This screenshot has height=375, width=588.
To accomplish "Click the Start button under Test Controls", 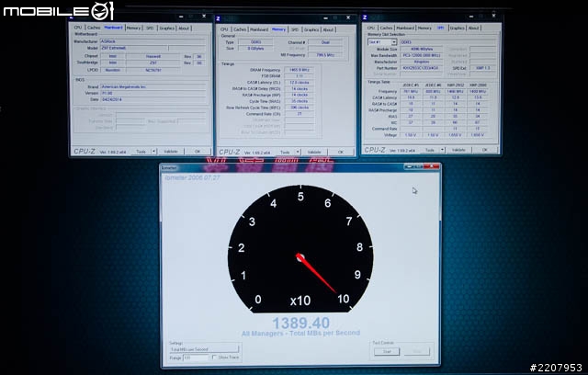I will click(387, 351).
